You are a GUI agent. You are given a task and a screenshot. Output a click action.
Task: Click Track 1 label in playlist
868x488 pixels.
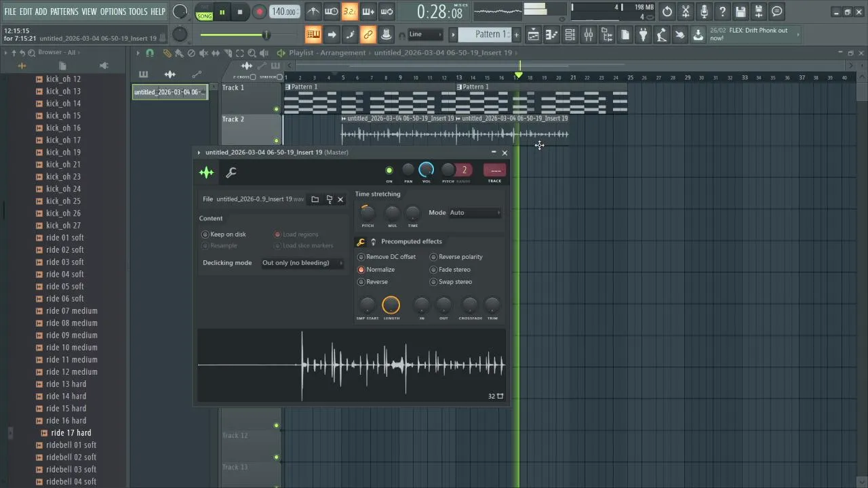click(x=233, y=87)
